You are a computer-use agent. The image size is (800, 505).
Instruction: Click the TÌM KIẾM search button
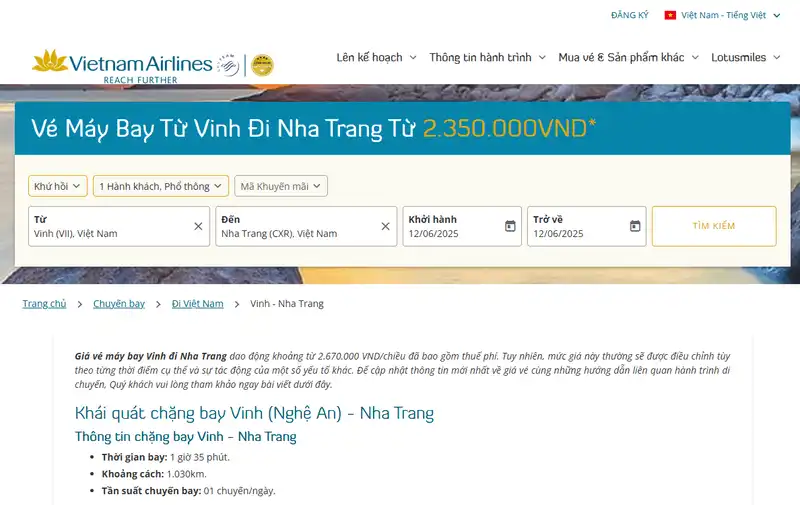(x=714, y=226)
